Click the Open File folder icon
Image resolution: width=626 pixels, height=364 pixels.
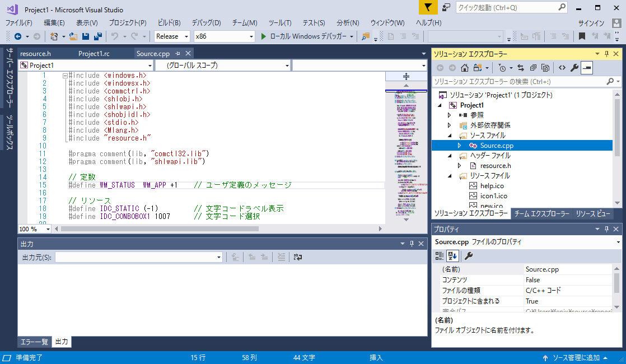coord(73,36)
